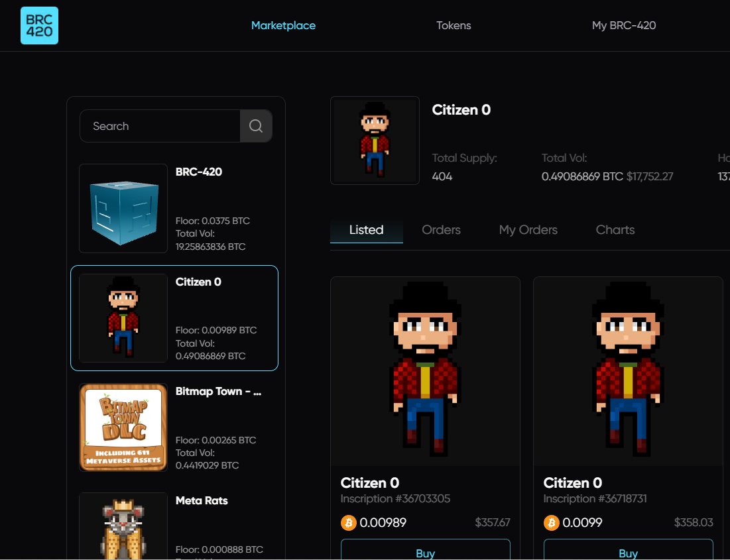The image size is (730, 560).
Task: Click Floor: 0.00989 BTC text
Action: [x=216, y=330]
